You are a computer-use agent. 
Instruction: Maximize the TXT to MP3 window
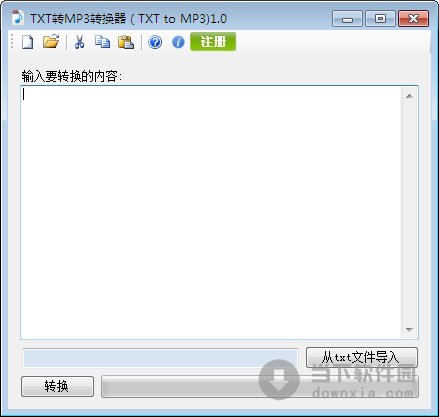380,18
